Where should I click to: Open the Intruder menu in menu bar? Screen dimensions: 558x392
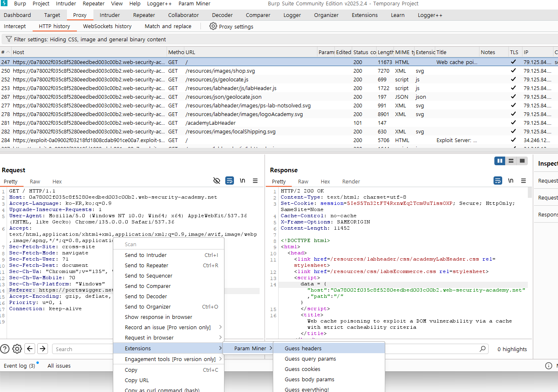[x=66, y=3]
